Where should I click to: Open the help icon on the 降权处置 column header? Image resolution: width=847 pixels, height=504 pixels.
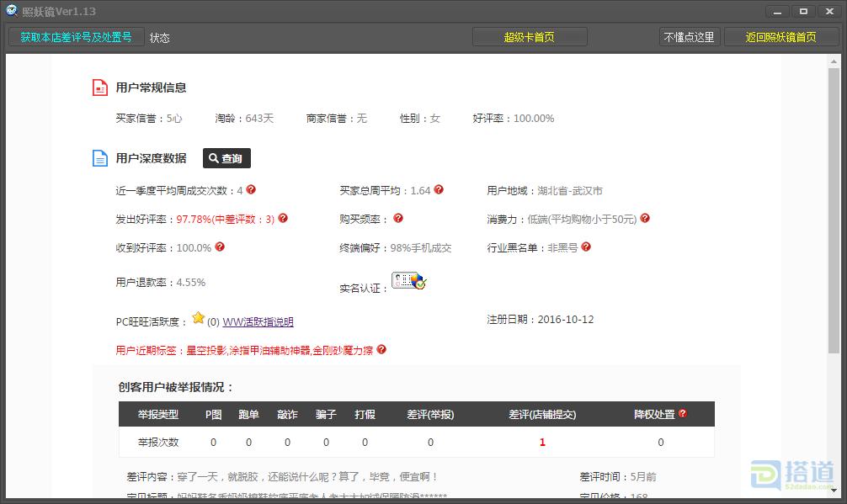682,413
